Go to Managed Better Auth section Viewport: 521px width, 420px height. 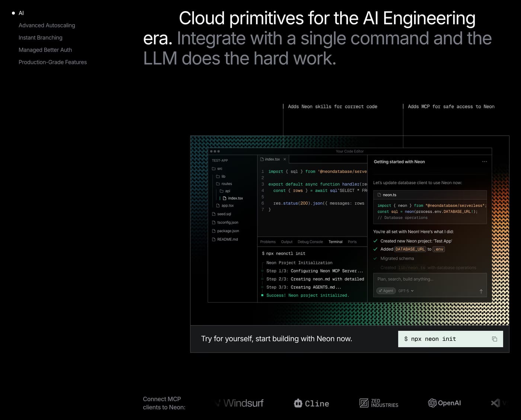(x=45, y=50)
